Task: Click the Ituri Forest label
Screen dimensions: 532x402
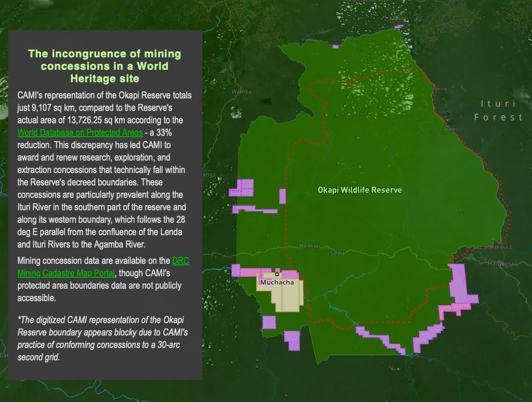Action: coord(498,110)
